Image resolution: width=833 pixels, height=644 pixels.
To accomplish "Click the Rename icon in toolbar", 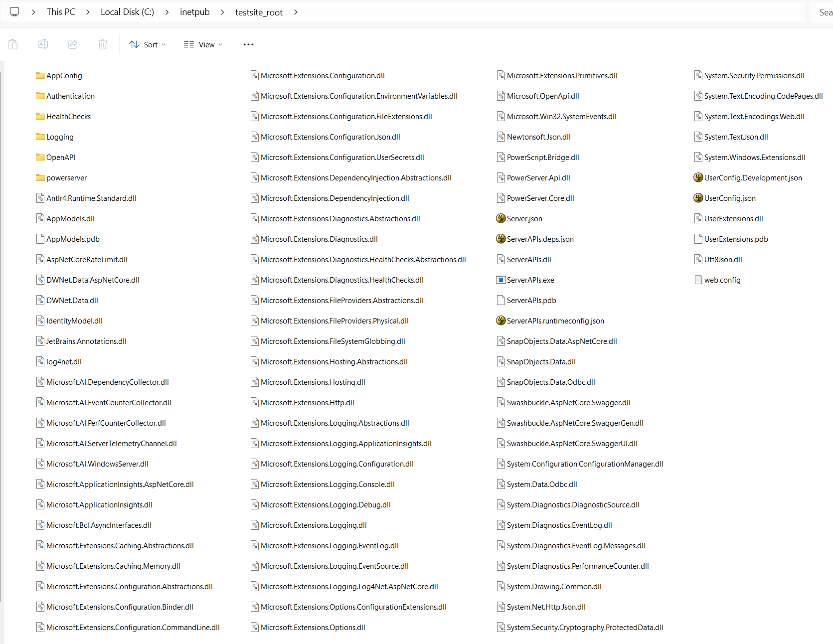I will (x=43, y=44).
